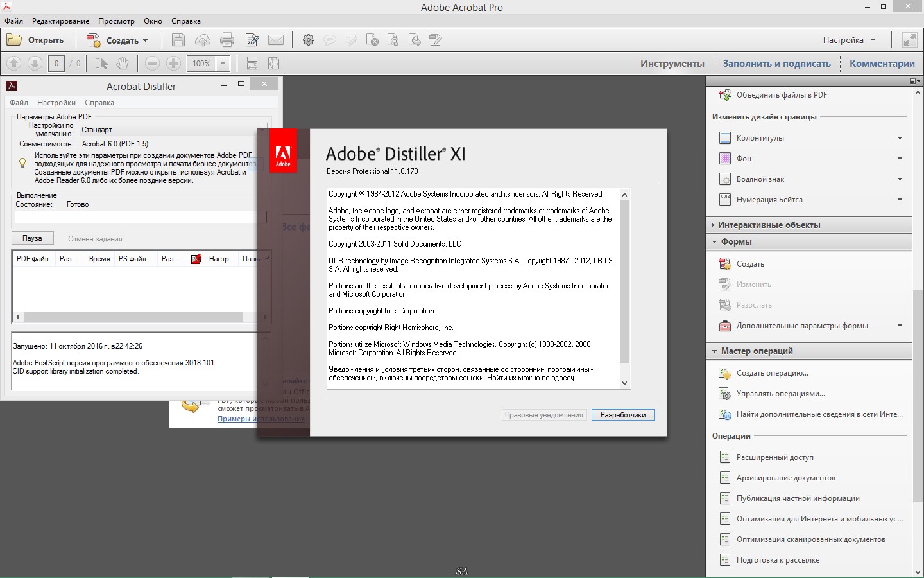Switch to the Инструменты pane tab

[x=672, y=64]
